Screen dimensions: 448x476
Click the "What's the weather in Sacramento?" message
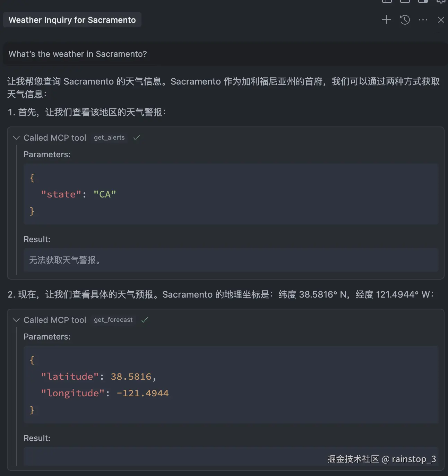78,54
